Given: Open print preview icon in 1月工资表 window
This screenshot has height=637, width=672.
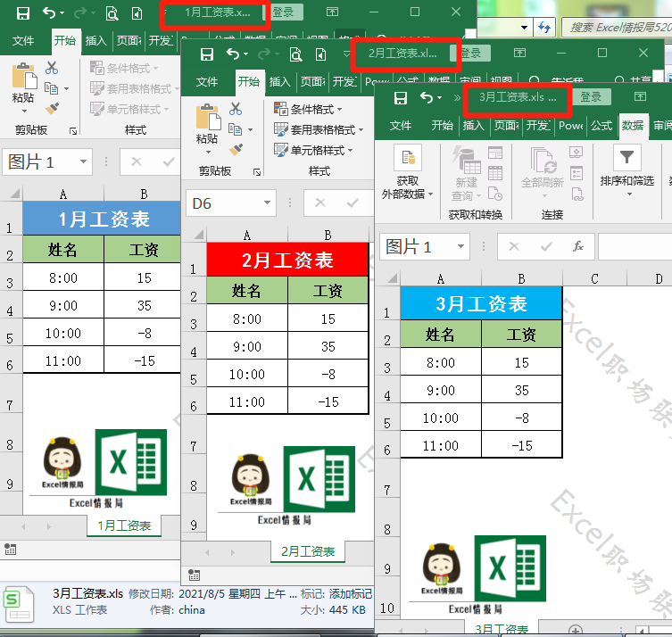Looking at the screenshot, I should [x=112, y=13].
